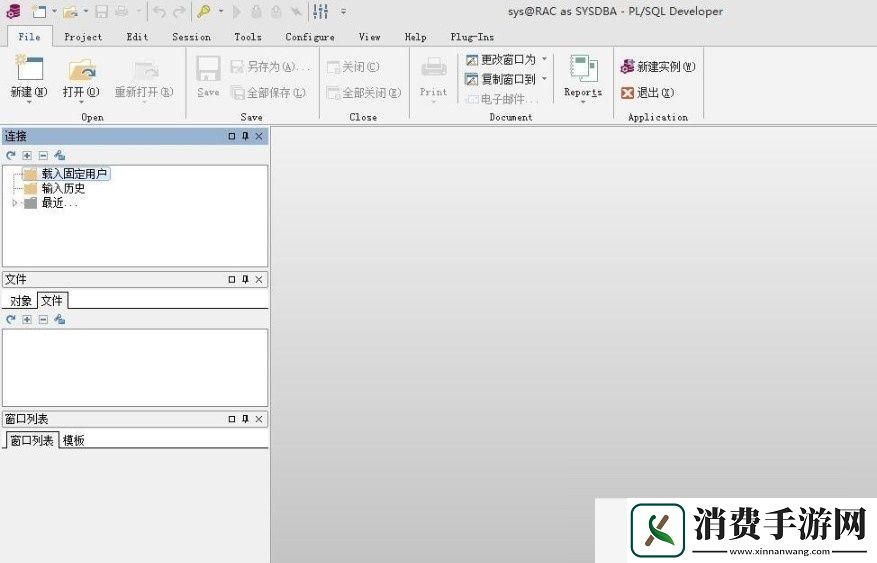The width and height of the screenshot is (877, 563).
Task: Click 另存为 (A) Save As
Action: [270, 67]
